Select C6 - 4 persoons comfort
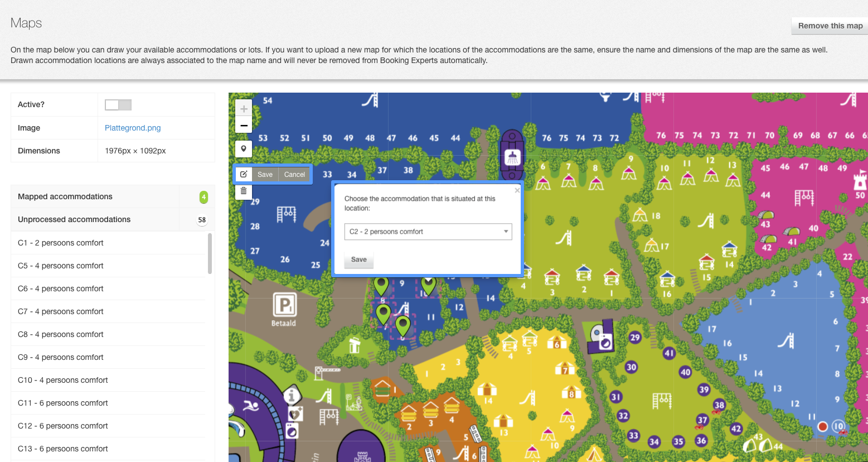868x462 pixels. click(109, 288)
